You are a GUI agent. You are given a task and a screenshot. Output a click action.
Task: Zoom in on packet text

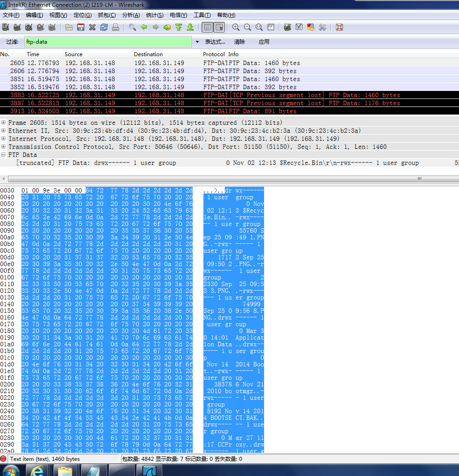point(236,27)
